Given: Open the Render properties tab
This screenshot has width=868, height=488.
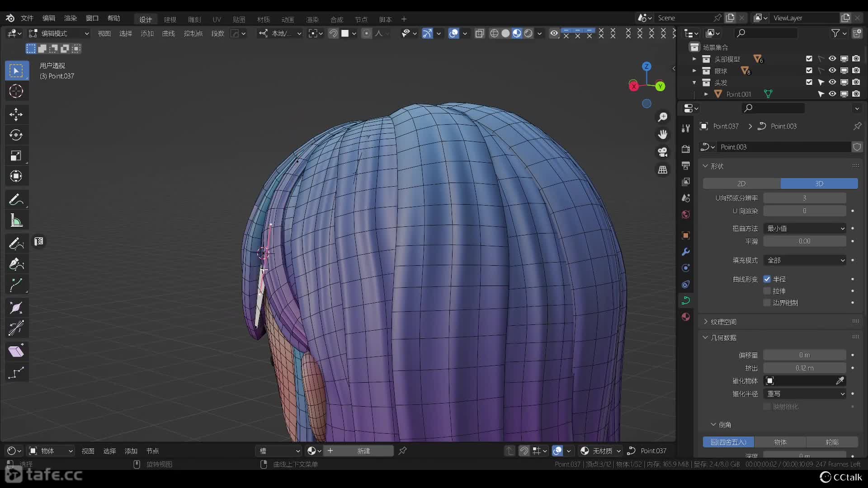Looking at the screenshot, I should [686, 149].
